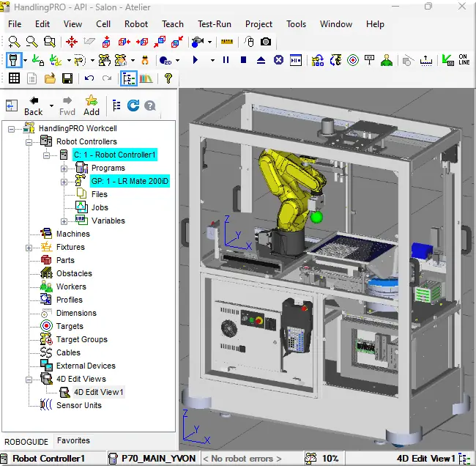
Task: Open the Test-Run menu
Action: coord(215,24)
